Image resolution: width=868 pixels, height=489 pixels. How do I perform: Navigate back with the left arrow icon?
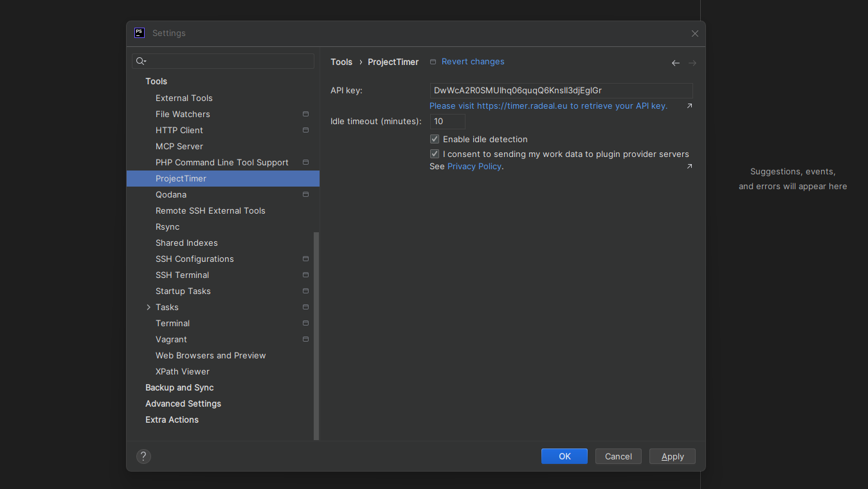coord(676,63)
